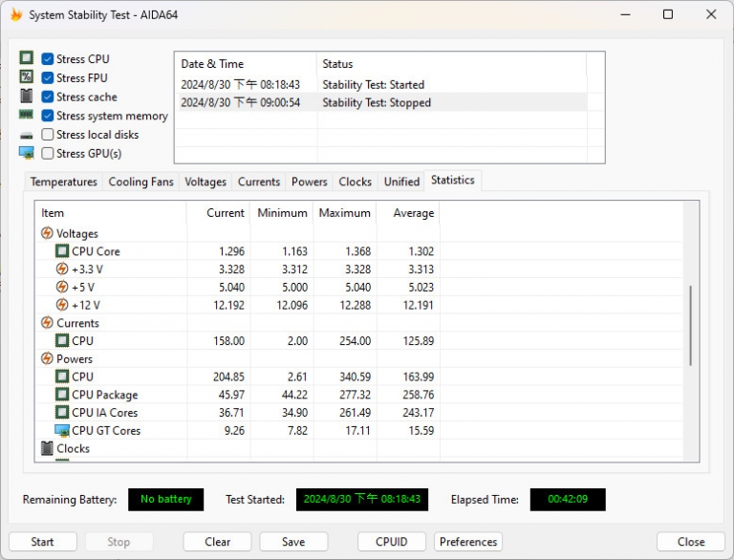Click the CPU GT Cores graphics icon
The image size is (734, 560).
pyautogui.click(x=62, y=430)
